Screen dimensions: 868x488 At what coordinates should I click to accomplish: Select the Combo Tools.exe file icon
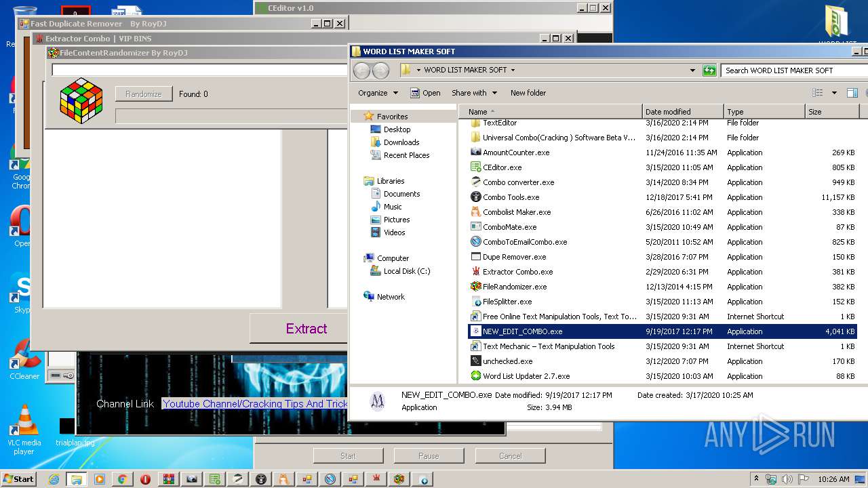coord(476,197)
